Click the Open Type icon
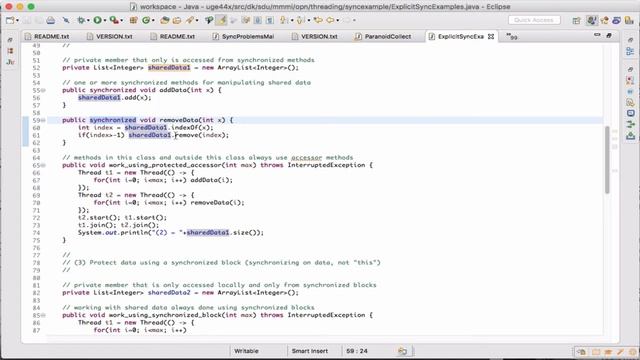The height and width of the screenshot is (360, 640). click(x=164, y=20)
